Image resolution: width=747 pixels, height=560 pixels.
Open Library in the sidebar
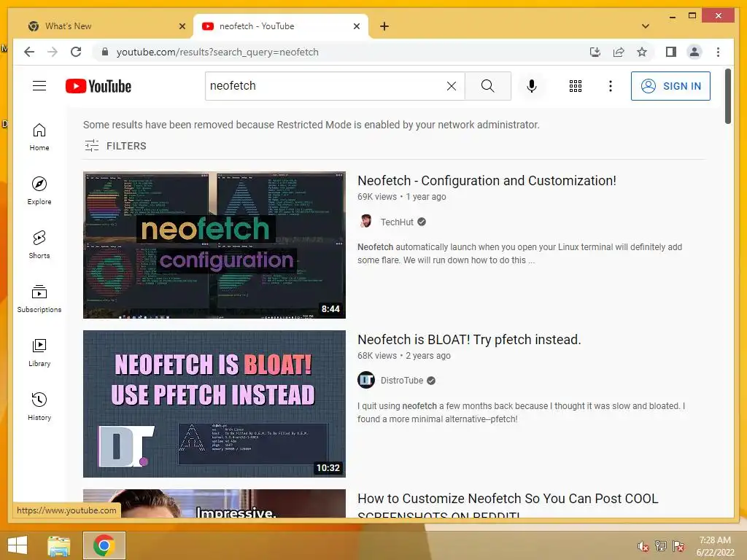point(39,353)
